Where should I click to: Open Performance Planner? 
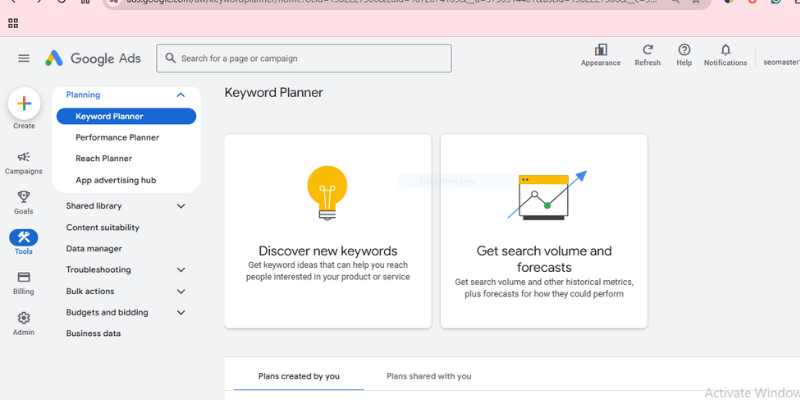(117, 137)
